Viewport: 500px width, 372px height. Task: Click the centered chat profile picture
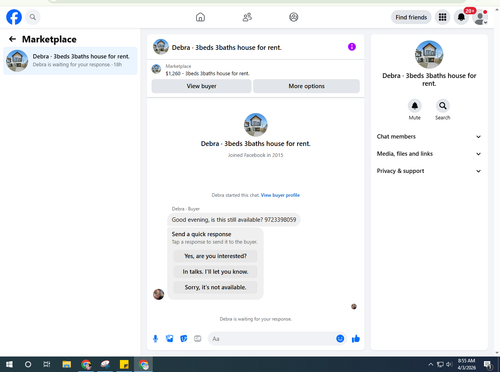(x=256, y=125)
